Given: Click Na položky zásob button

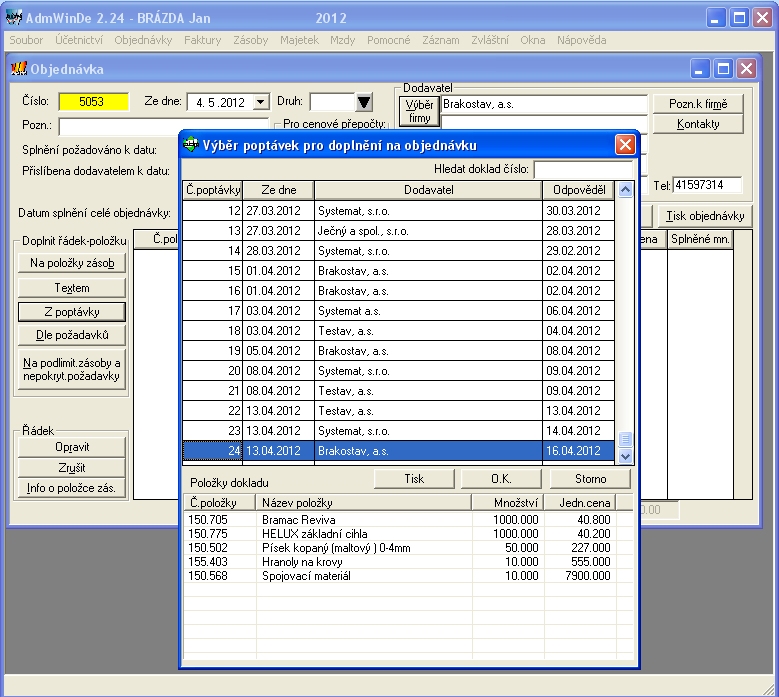Looking at the screenshot, I should (72, 263).
